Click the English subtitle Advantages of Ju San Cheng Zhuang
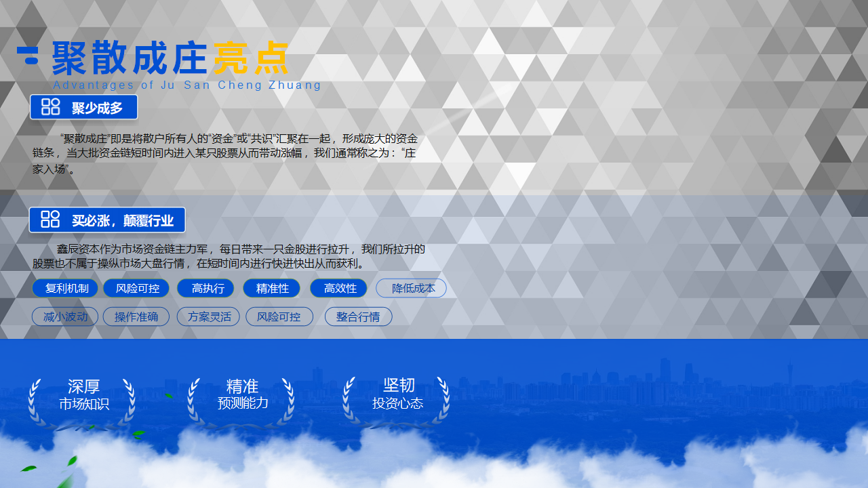 coord(186,85)
